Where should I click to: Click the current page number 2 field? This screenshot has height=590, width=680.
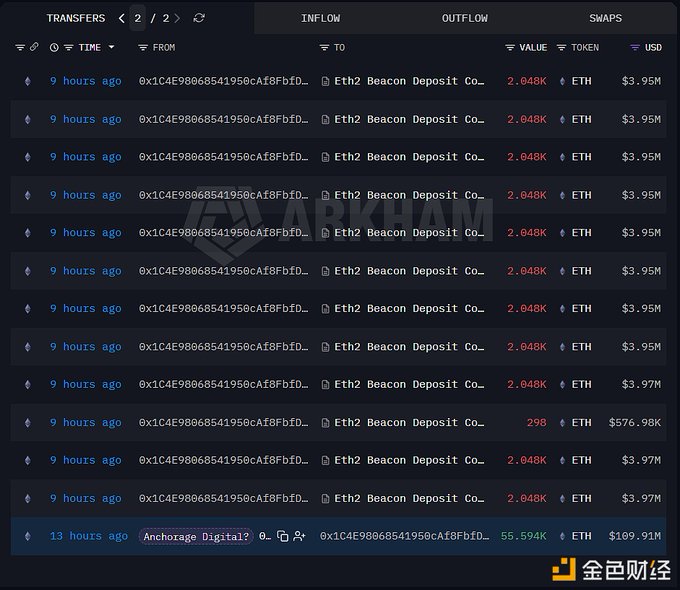coord(137,18)
